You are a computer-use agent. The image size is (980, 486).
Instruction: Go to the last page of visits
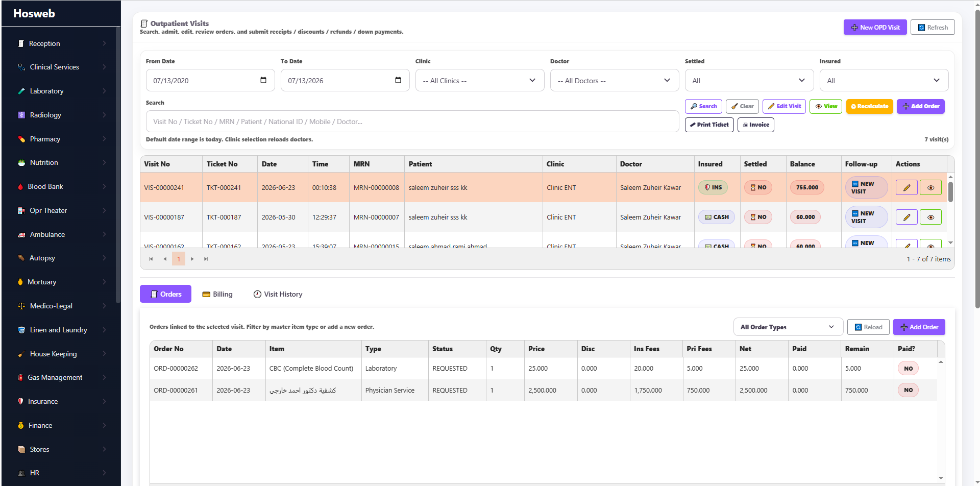click(x=206, y=259)
